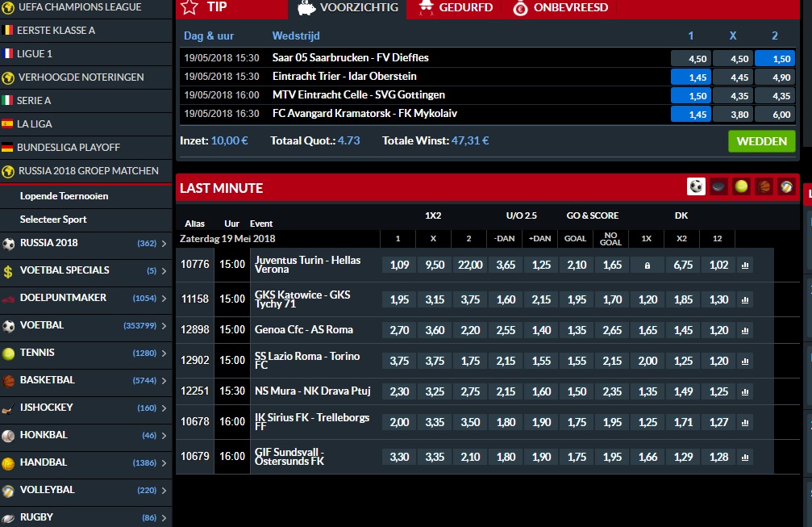Open Verhoogde Noteringen link
The image size is (812, 527).
(85, 77)
